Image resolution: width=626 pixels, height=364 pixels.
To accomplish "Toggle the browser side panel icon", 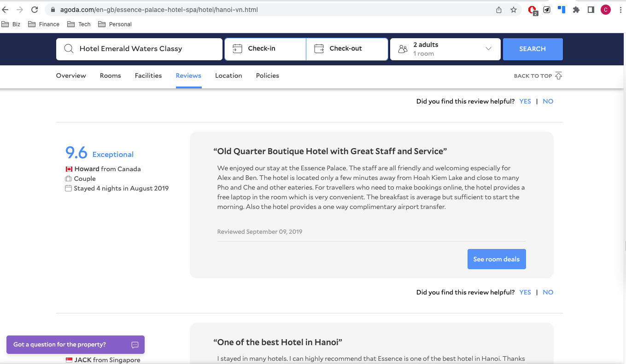I will coord(591,10).
